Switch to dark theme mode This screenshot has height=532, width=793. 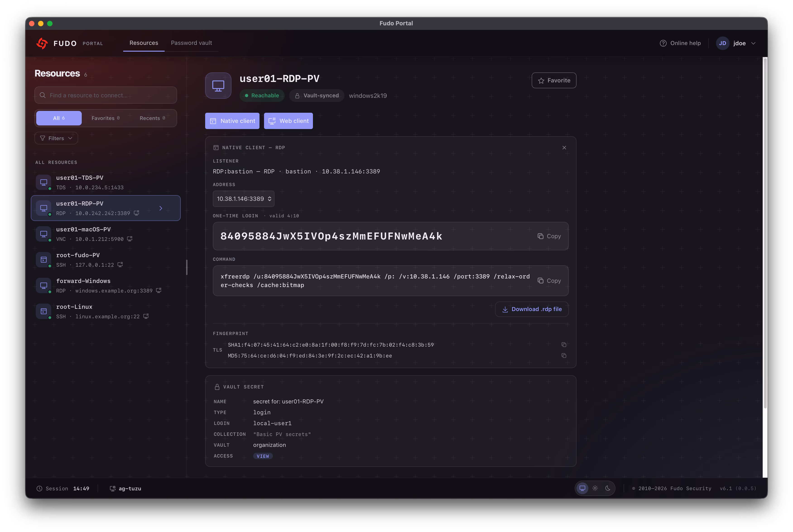608,488
